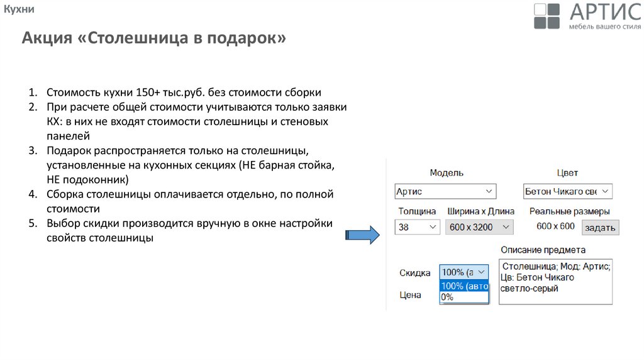Click the Реальные размеры label
The height and width of the screenshot is (361, 644).
(x=569, y=211)
